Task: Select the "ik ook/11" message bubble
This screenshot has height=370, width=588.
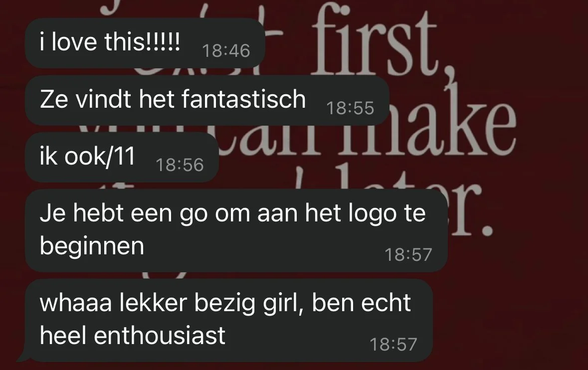Action: (x=122, y=158)
